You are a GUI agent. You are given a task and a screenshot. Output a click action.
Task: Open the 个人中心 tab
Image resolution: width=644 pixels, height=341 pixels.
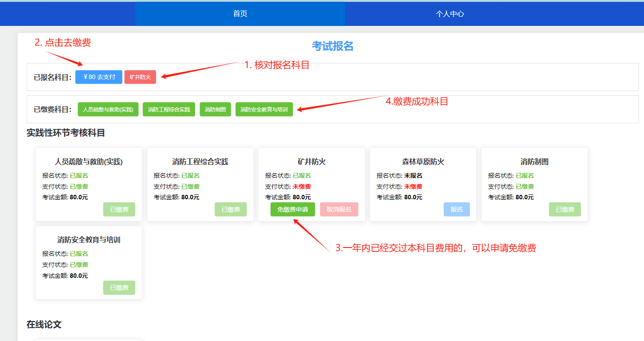coord(450,14)
